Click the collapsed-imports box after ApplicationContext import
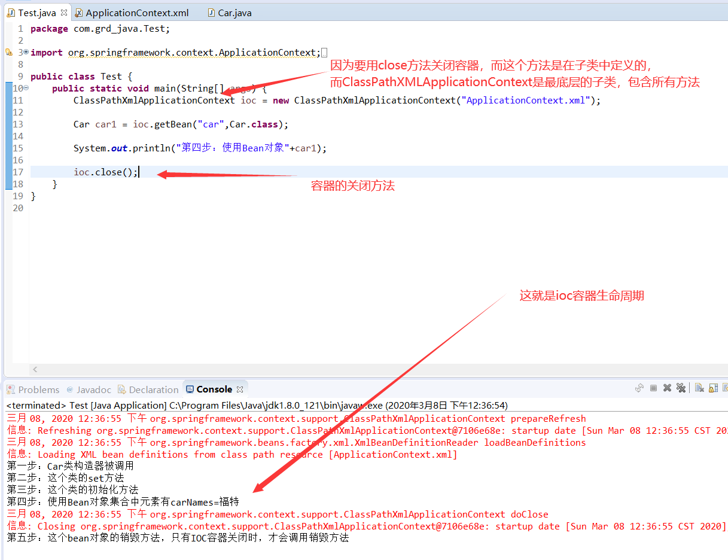Image resolution: width=728 pixels, height=560 pixels. (x=324, y=53)
